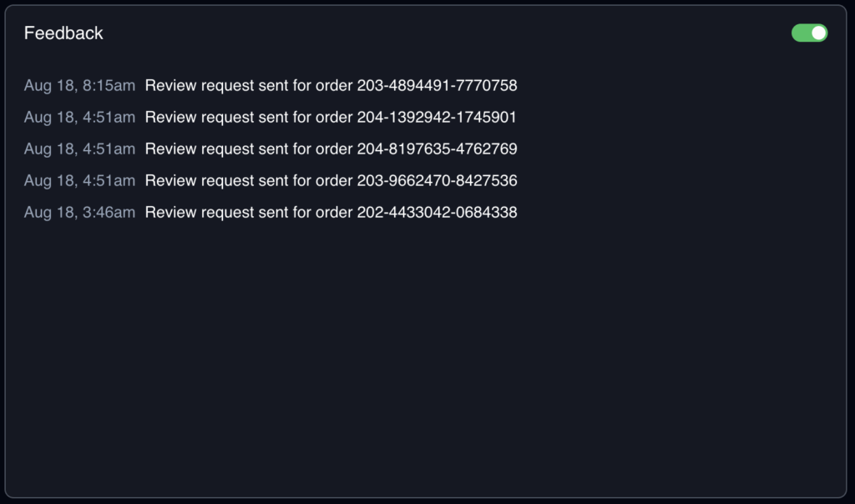Click timestamp beside order 204-8197635-4762769
Screen dimensions: 855x504
[x=79, y=149]
